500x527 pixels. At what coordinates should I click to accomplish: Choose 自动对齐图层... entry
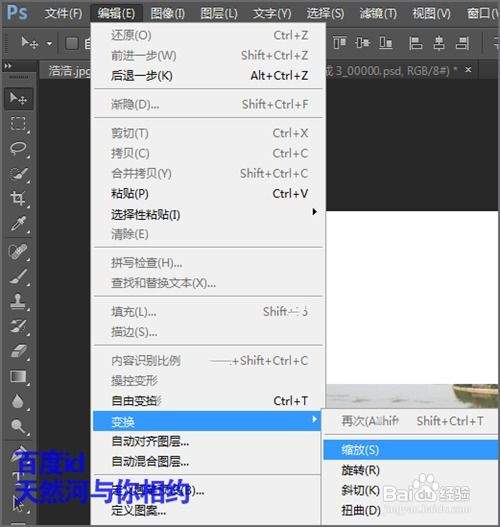(207, 441)
